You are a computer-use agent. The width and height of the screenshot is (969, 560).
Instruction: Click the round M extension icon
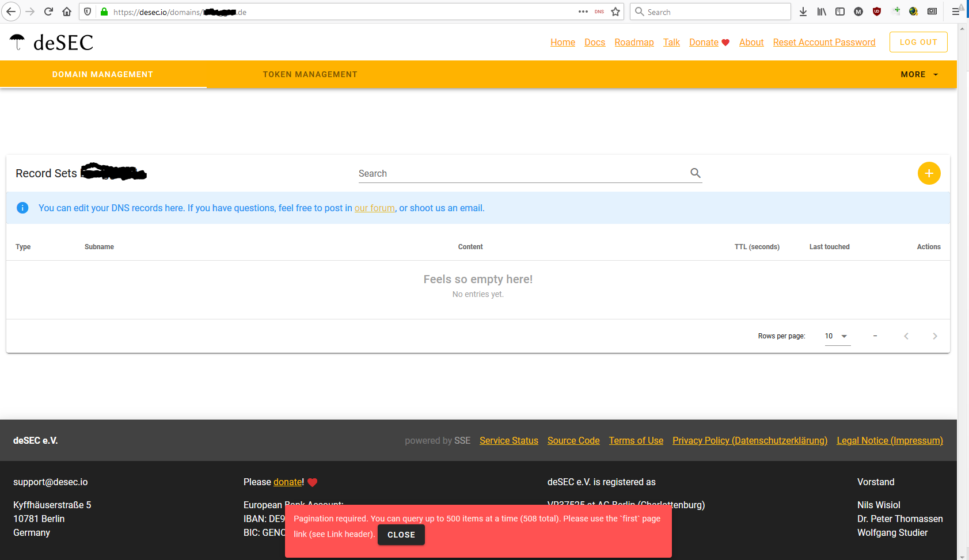tap(858, 12)
